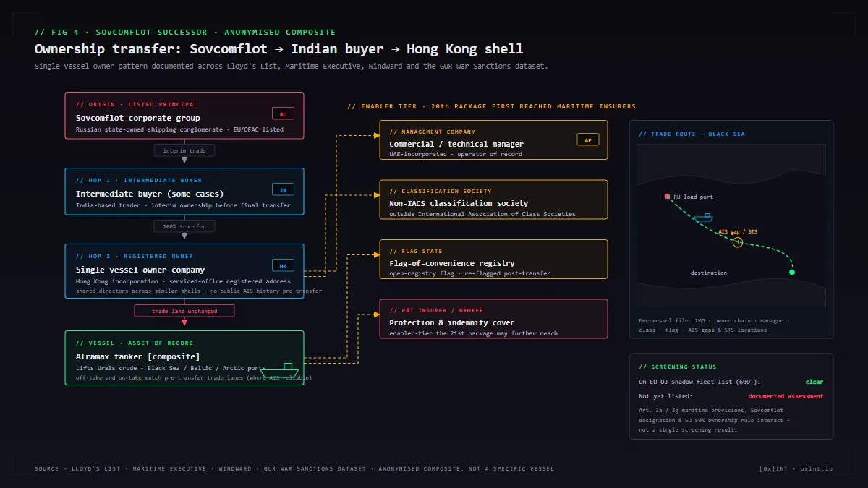
Task: Select 'Protection & indemnity cover' heading
Action: coord(452,322)
